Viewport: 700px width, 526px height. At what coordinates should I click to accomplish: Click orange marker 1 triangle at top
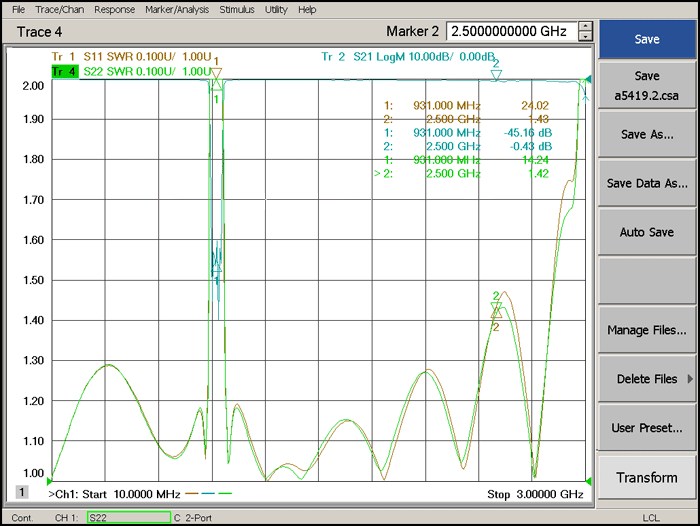(216, 73)
